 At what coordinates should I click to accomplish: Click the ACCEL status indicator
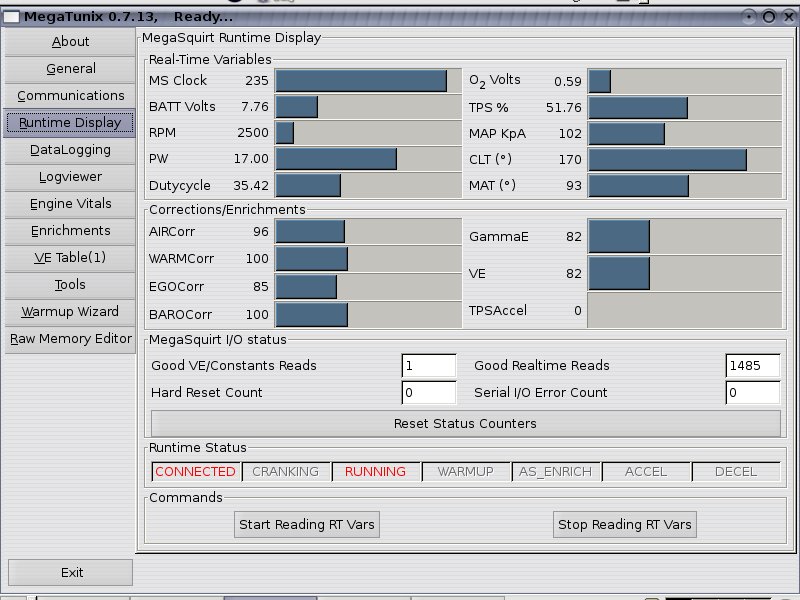coord(645,472)
